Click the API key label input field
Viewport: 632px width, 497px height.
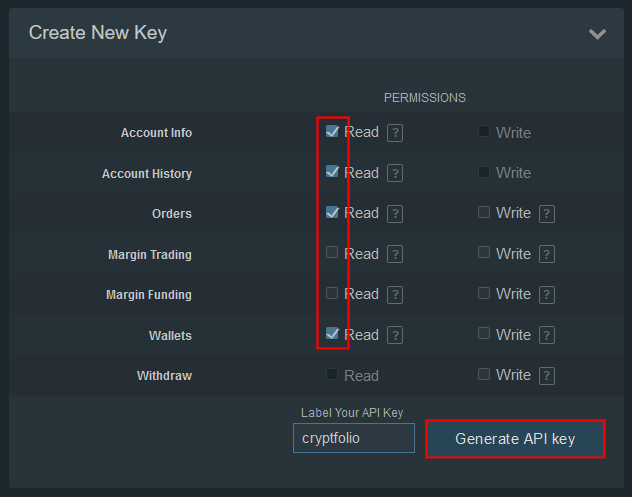click(353, 438)
